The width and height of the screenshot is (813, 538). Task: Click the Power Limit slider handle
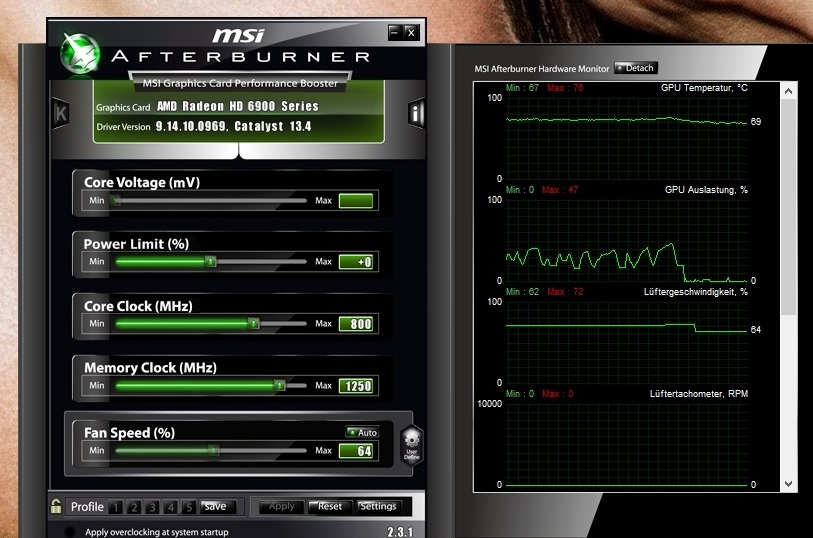[211, 262]
